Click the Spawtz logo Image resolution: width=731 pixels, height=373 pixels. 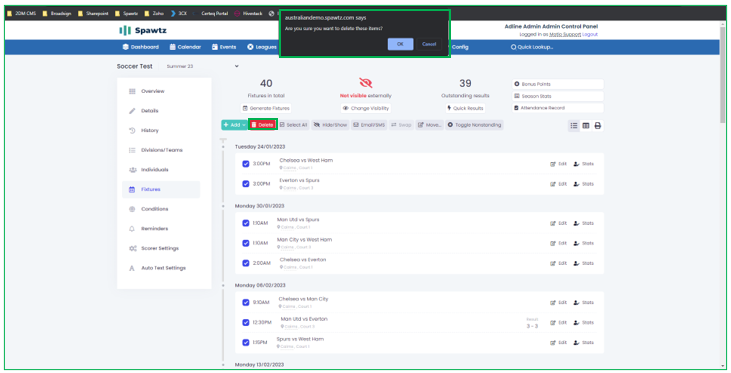pyautogui.click(x=143, y=30)
